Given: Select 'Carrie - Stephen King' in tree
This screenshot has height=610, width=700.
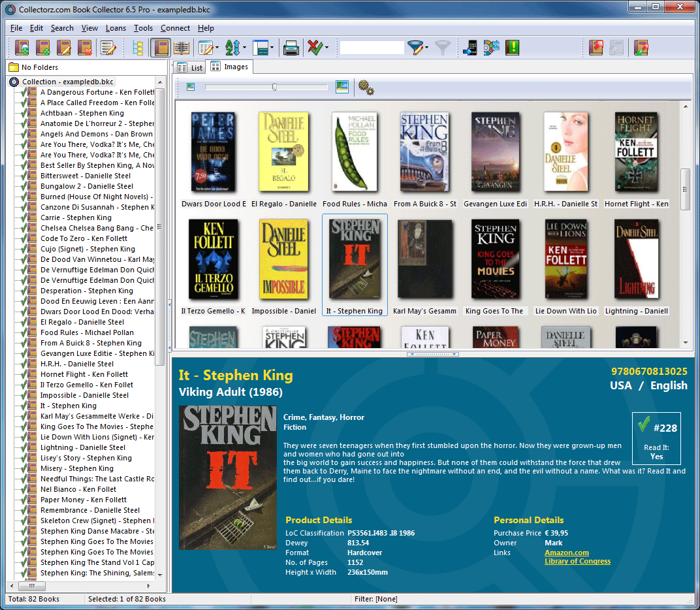Looking at the screenshot, I should pyautogui.click(x=76, y=217).
